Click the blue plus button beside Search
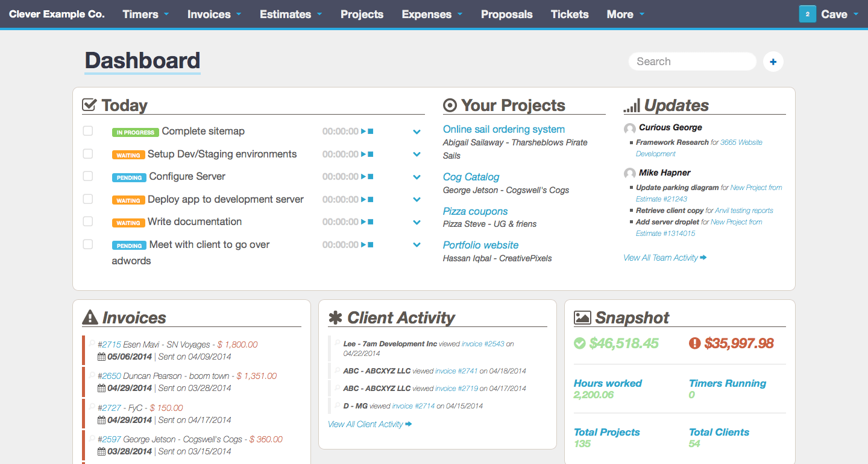The image size is (868, 464). click(773, 62)
